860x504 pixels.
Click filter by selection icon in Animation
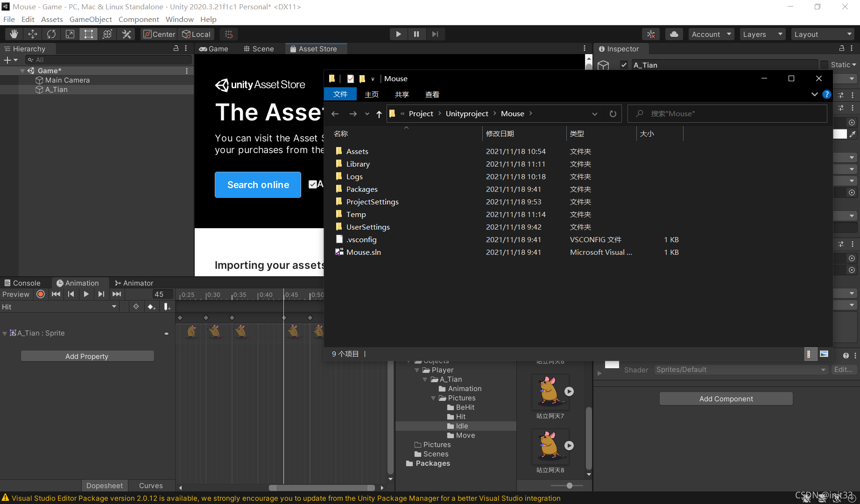136,307
